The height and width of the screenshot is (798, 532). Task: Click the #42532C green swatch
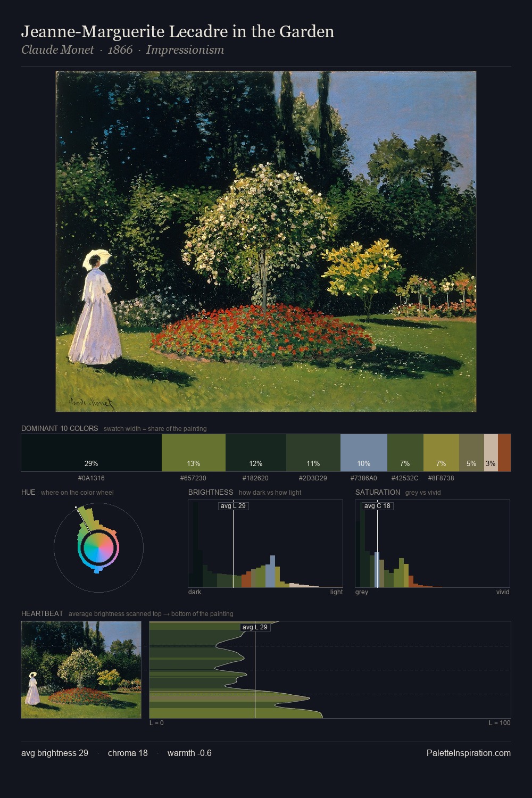405,453
